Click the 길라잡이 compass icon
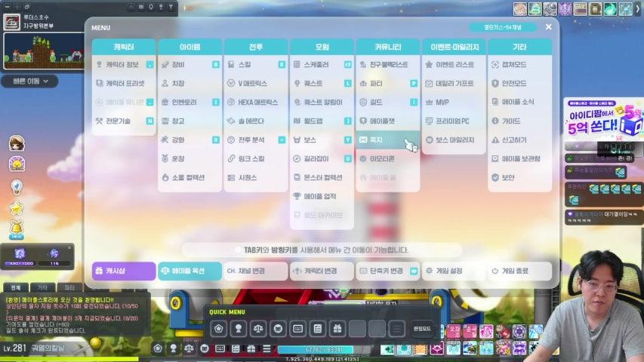The width and height of the screenshot is (644, 362). pos(297,159)
